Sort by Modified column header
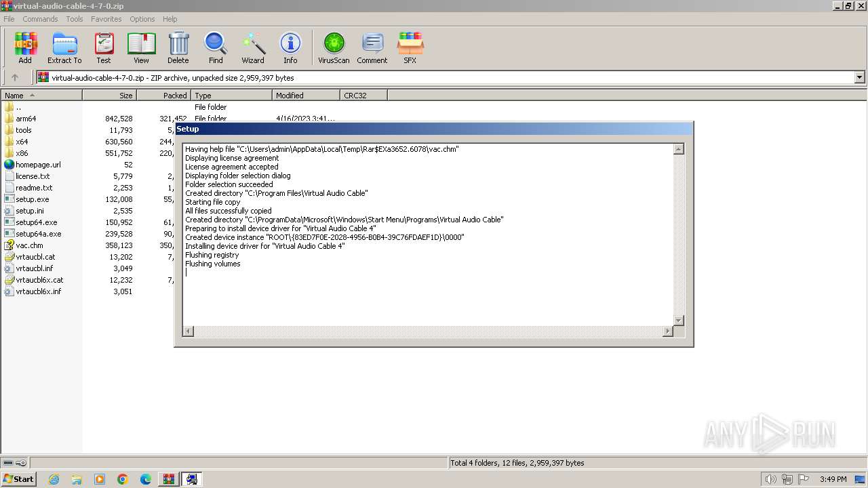This screenshot has width=868, height=488. (x=306, y=96)
